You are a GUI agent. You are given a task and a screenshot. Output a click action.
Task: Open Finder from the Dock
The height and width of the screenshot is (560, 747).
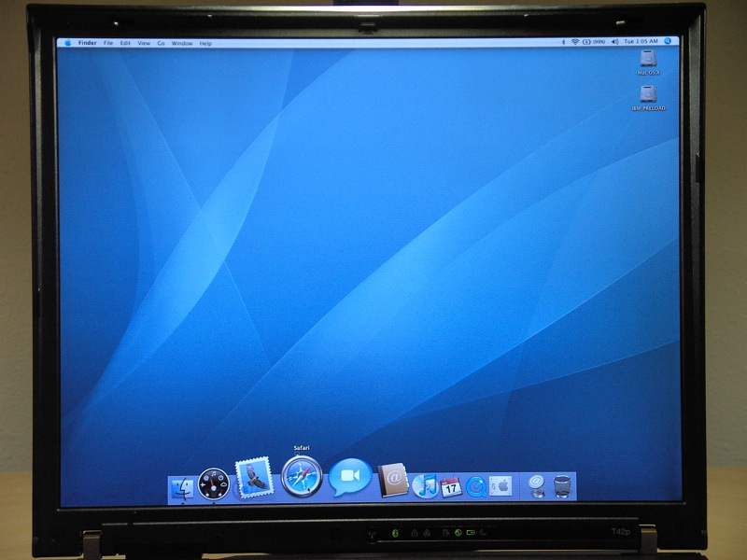(183, 488)
